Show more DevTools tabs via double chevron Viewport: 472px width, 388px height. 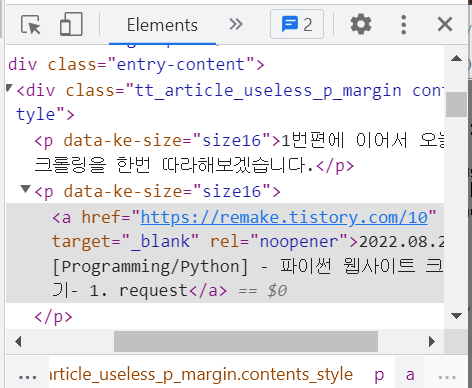(236, 24)
